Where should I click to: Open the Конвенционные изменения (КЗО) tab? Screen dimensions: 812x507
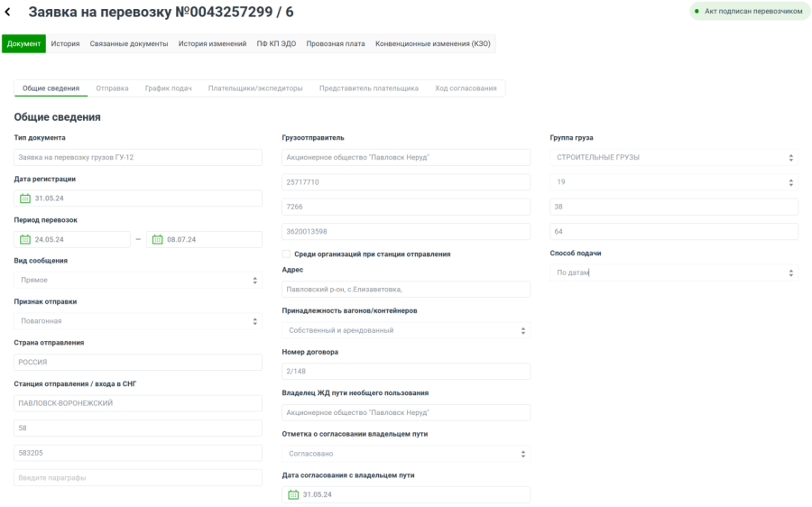[433, 43]
